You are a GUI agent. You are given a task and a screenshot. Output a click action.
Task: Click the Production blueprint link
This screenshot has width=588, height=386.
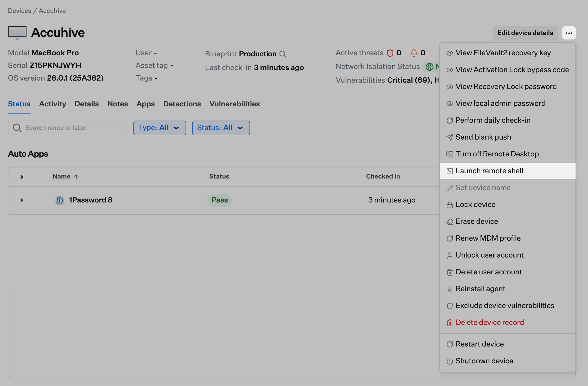257,54
